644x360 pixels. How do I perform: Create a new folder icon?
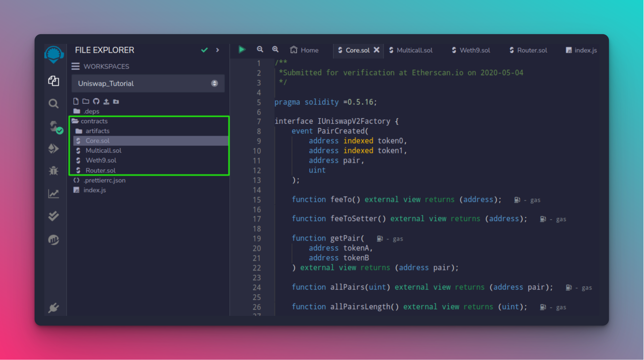coord(86,101)
